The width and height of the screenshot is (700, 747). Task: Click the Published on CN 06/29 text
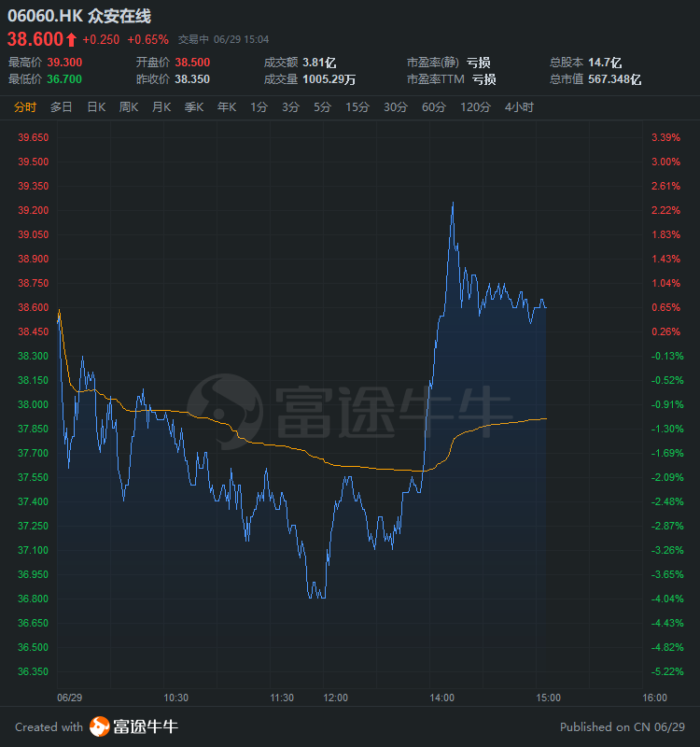tap(623, 727)
